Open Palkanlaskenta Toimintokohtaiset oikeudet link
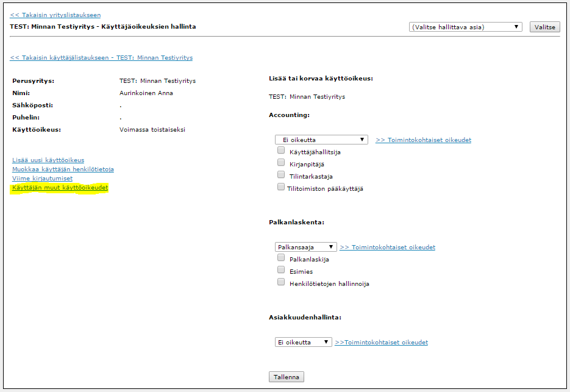This screenshot has width=570, height=392. 388,248
